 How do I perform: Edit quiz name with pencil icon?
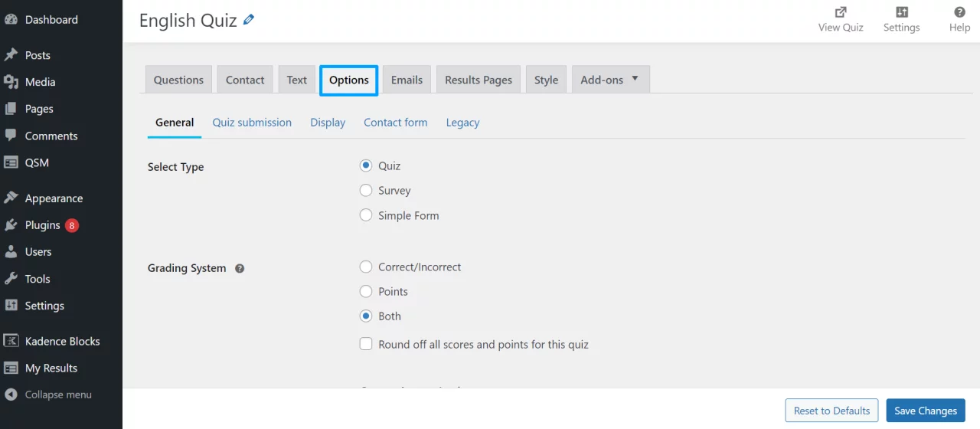tap(249, 21)
